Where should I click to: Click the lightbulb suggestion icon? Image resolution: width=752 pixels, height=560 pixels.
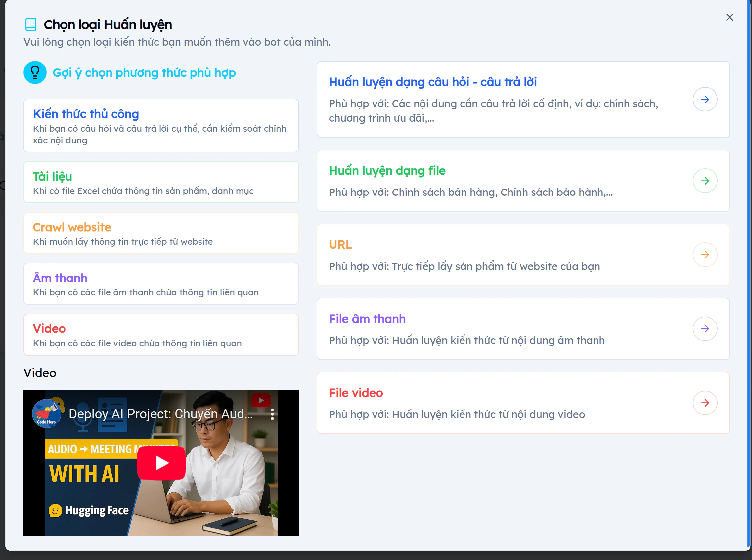(x=35, y=72)
